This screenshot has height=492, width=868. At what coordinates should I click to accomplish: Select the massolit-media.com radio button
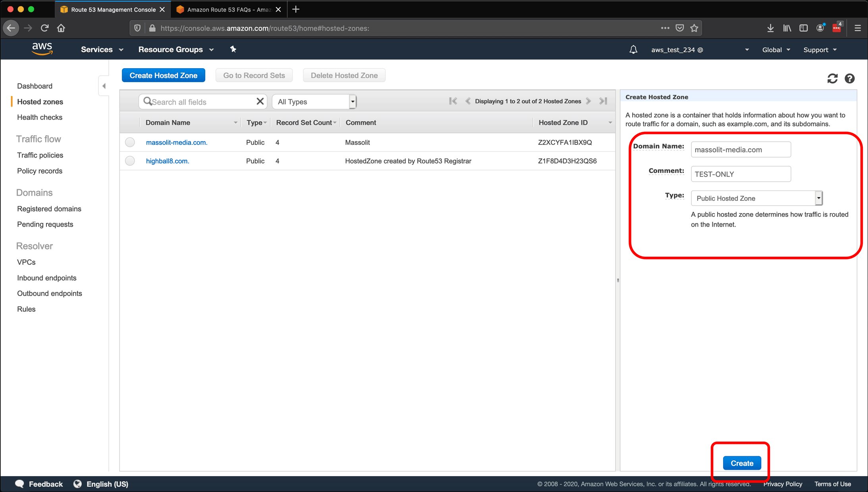click(x=130, y=142)
